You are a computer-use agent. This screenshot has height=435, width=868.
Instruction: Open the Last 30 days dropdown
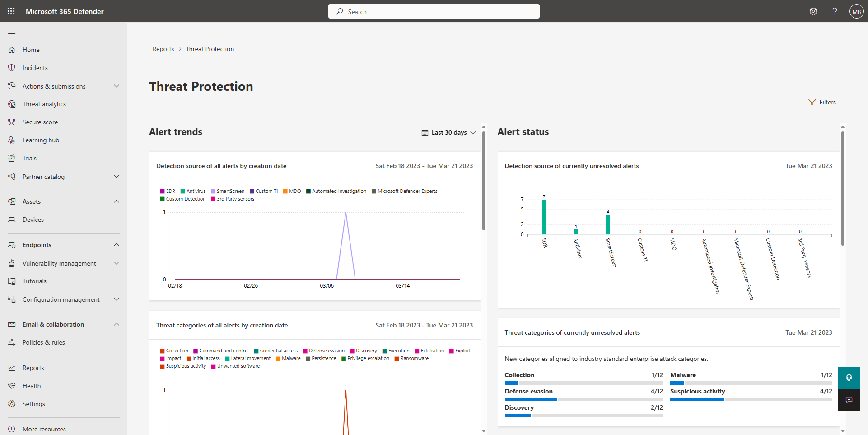(449, 132)
